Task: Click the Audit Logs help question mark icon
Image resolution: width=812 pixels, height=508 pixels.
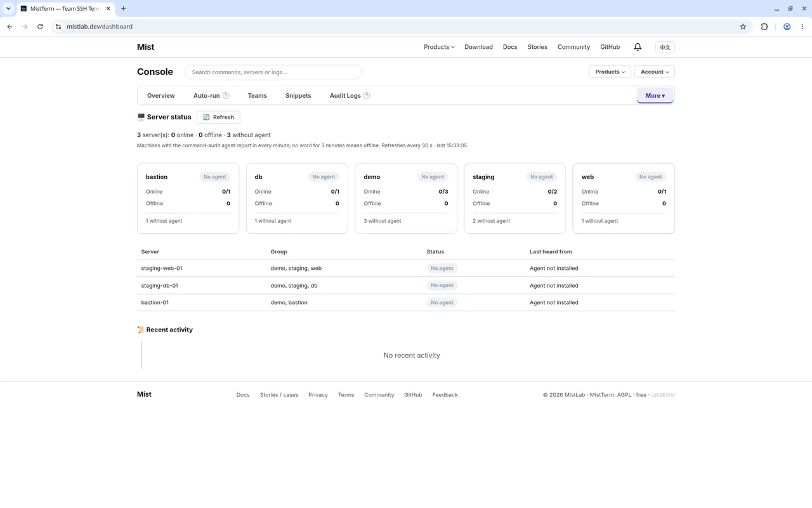Action: [367, 96]
